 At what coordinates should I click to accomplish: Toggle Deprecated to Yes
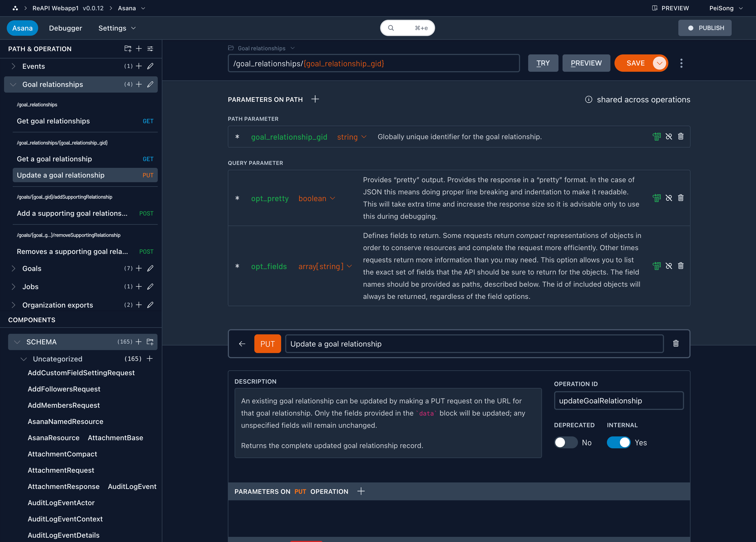(x=566, y=442)
